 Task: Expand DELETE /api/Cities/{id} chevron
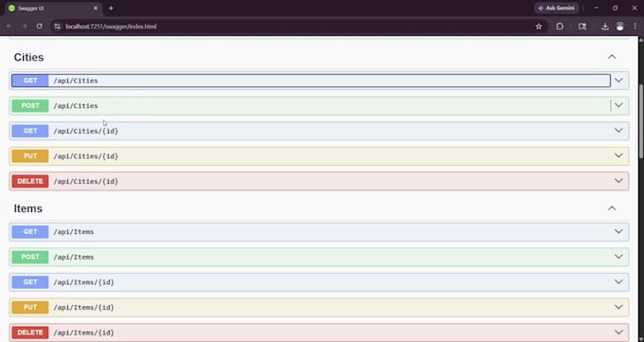pyautogui.click(x=618, y=181)
